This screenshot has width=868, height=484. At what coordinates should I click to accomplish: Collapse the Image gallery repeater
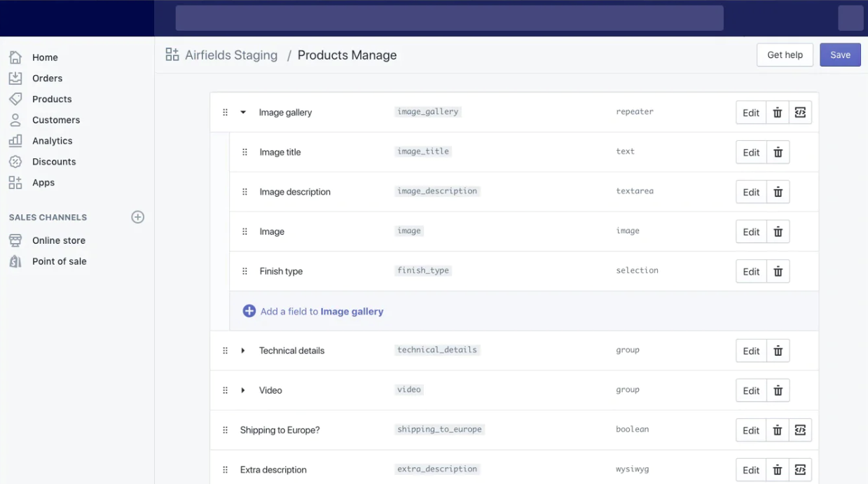[x=243, y=112]
